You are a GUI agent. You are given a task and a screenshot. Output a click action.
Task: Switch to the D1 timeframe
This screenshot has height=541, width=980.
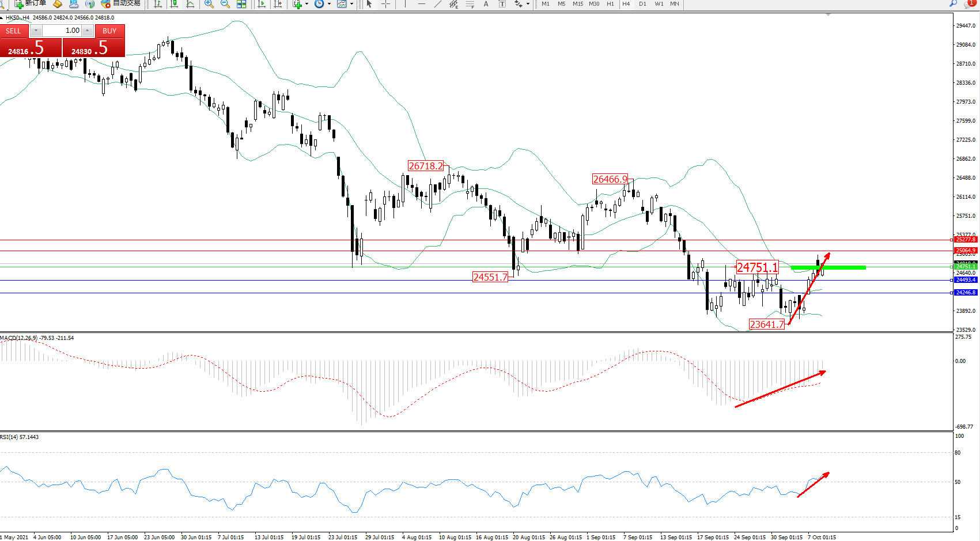(x=642, y=4)
